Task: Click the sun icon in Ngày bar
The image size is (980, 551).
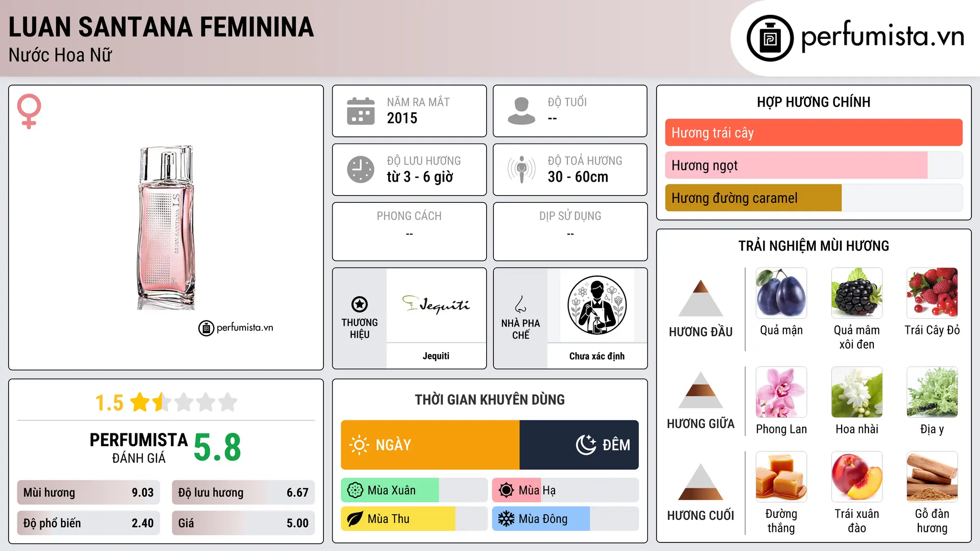Action: pyautogui.click(x=359, y=445)
